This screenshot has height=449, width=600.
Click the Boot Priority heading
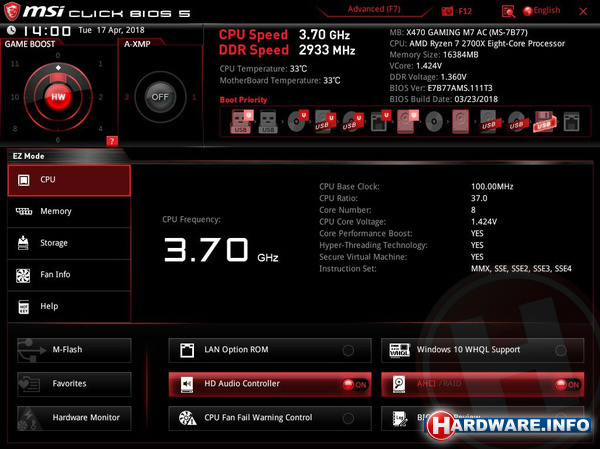tap(243, 100)
